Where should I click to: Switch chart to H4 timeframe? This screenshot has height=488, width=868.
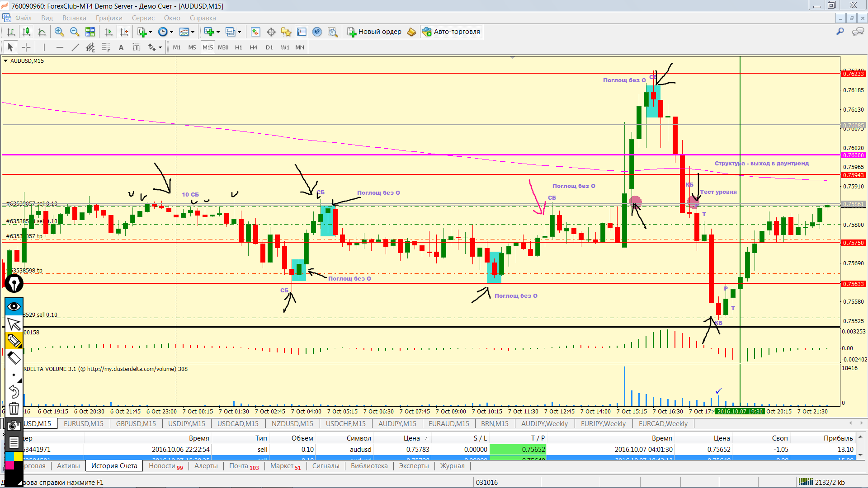[x=254, y=47]
